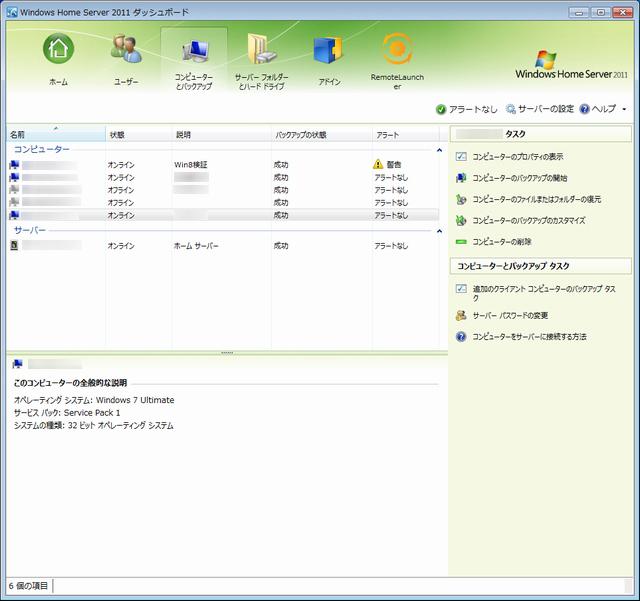Sort by the アラート column header
Viewport: 640px width, 601px height.
pos(406,134)
